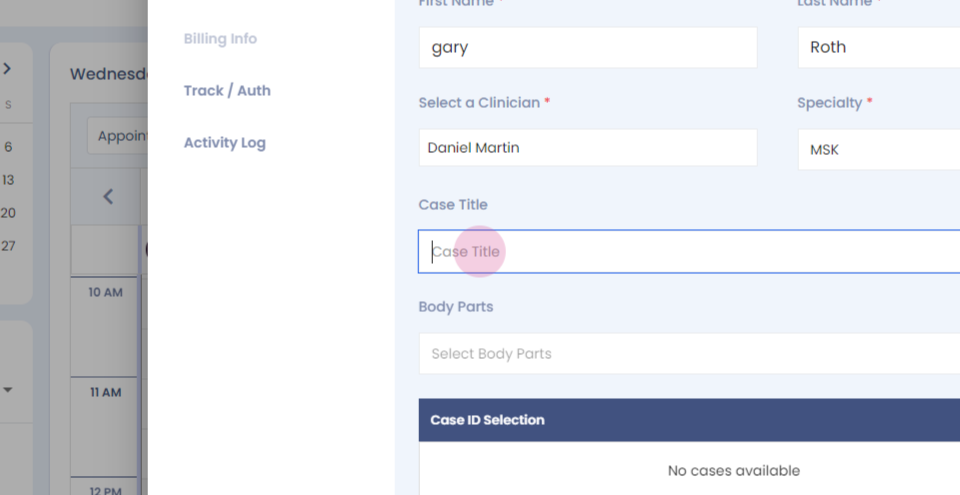Open the Billing Info section
This screenshot has height=495, width=960.
coord(220,39)
